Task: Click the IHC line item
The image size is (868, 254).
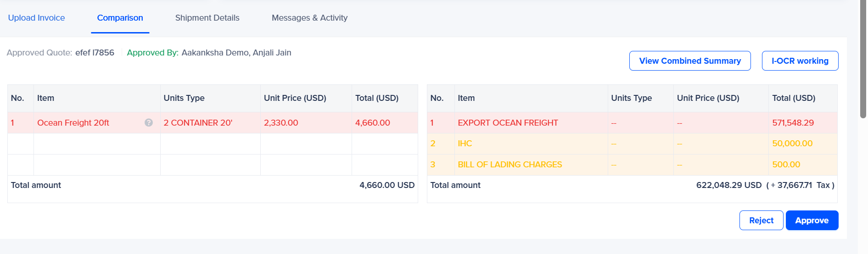Action: pyautogui.click(x=465, y=144)
